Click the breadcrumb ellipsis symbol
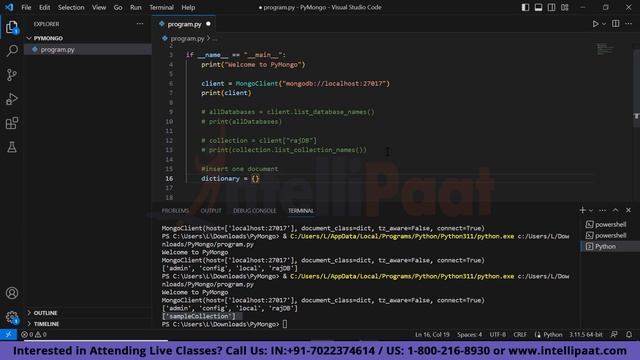Image resolution: width=640 pixels, height=360 pixels. click(x=215, y=38)
